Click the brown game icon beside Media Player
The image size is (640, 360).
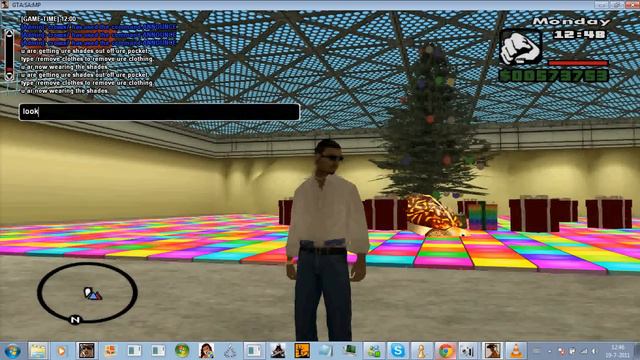click(86, 351)
